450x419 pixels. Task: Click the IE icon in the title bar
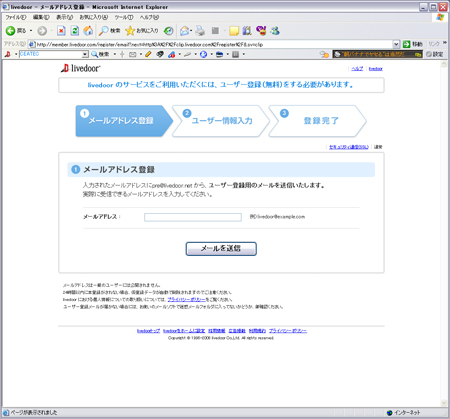[x=6, y=7]
